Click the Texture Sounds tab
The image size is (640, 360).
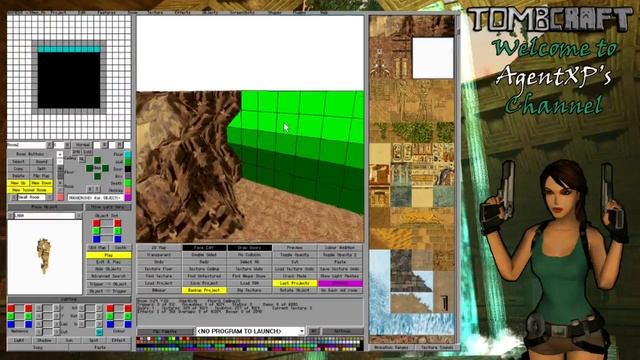pyautogui.click(x=436, y=347)
